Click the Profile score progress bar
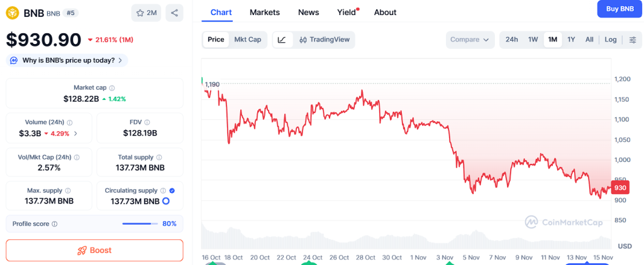Image resolution: width=644 pixels, height=265 pixels. [x=140, y=224]
